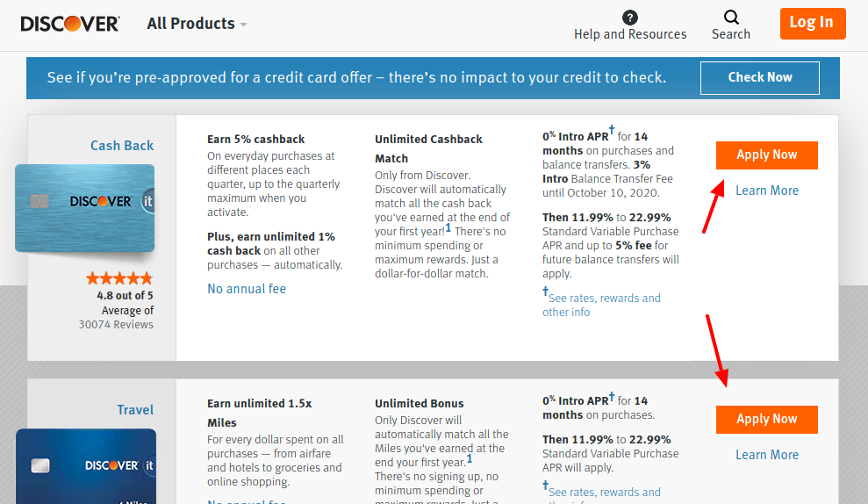Image resolution: width=868 pixels, height=504 pixels.
Task: Expand the All Products dropdown
Action: (197, 24)
